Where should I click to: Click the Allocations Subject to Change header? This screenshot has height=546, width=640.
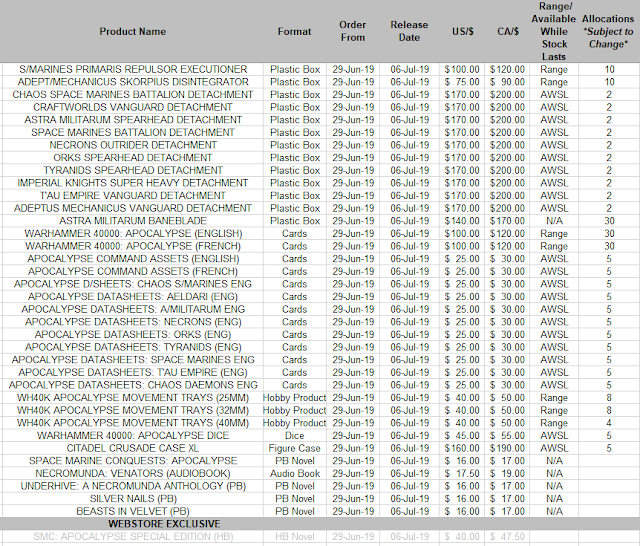point(608,31)
